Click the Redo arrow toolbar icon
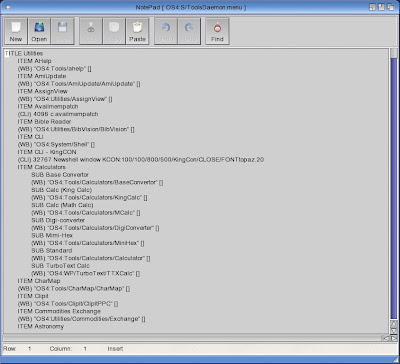The width and height of the screenshot is (400, 364). (x=189, y=31)
